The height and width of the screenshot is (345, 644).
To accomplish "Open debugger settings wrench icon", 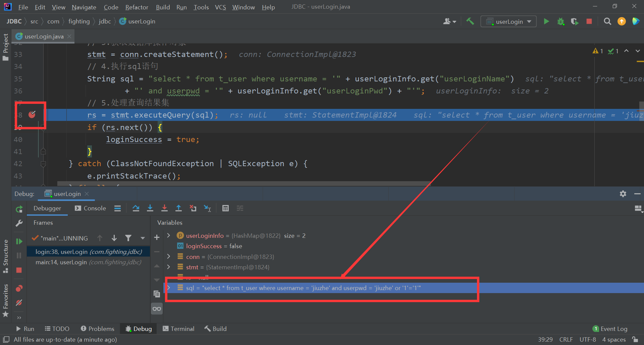I will pos(19,223).
